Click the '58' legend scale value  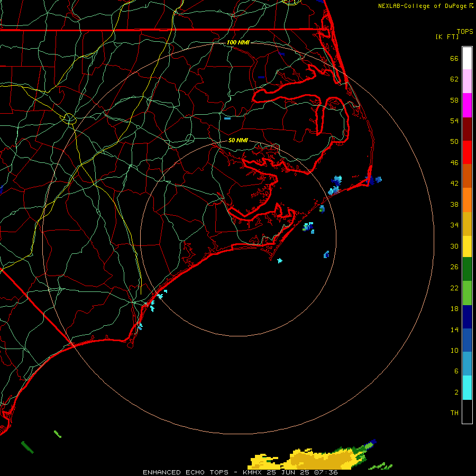click(454, 100)
